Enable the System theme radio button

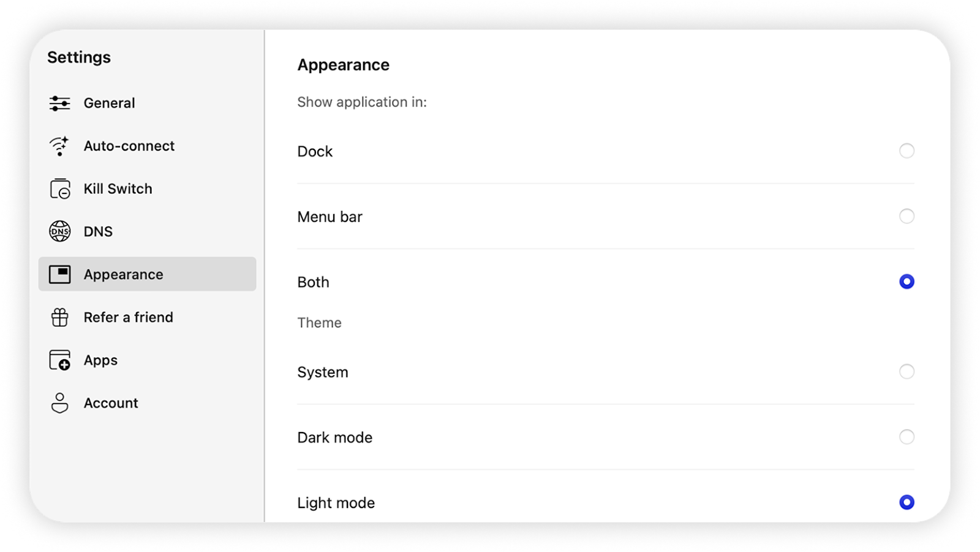pos(907,371)
